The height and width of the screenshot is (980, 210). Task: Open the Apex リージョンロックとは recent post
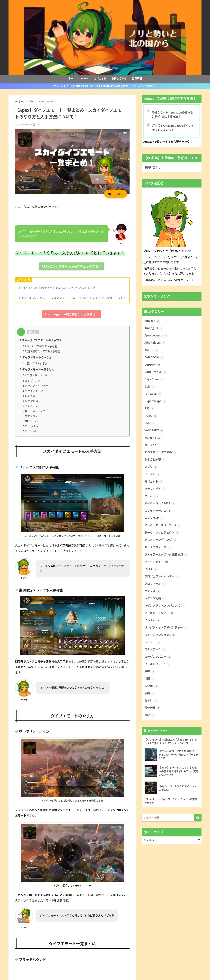tap(171, 801)
